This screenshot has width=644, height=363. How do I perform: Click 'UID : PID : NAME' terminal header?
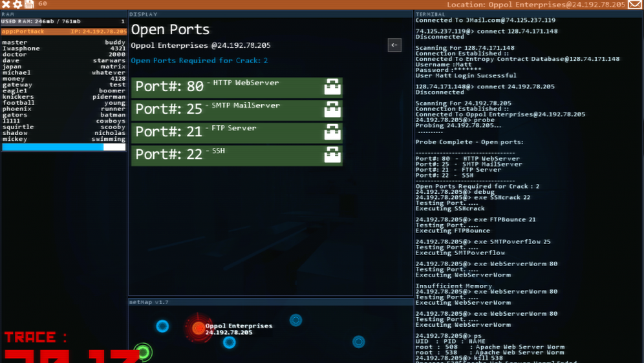(451, 341)
